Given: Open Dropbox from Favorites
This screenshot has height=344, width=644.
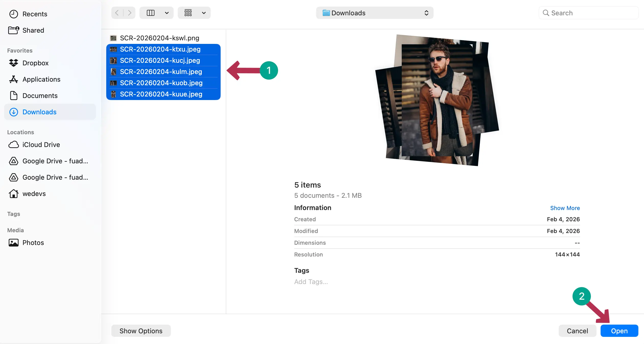Looking at the screenshot, I should coord(35,63).
